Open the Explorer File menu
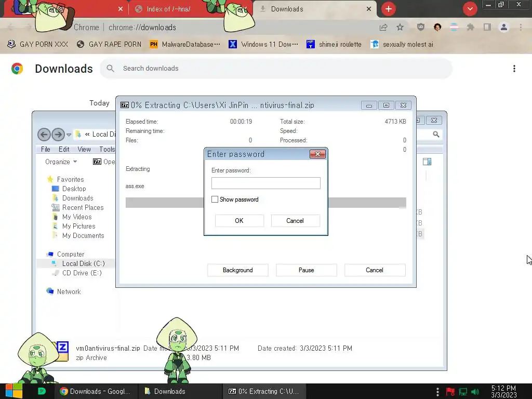 (x=46, y=149)
